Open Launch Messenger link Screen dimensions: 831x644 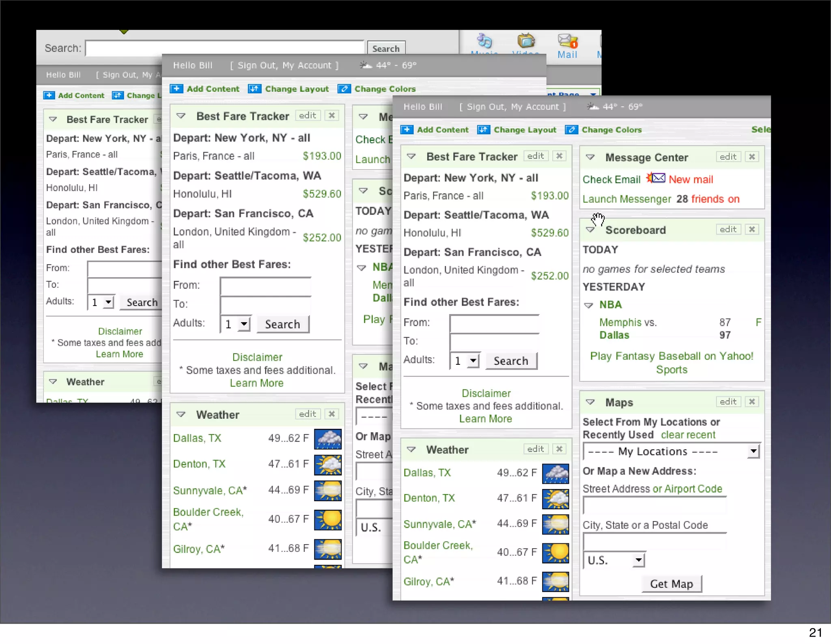click(627, 199)
